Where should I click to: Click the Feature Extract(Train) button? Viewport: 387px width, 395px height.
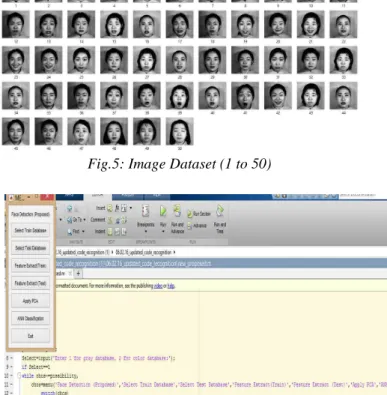pos(30,266)
